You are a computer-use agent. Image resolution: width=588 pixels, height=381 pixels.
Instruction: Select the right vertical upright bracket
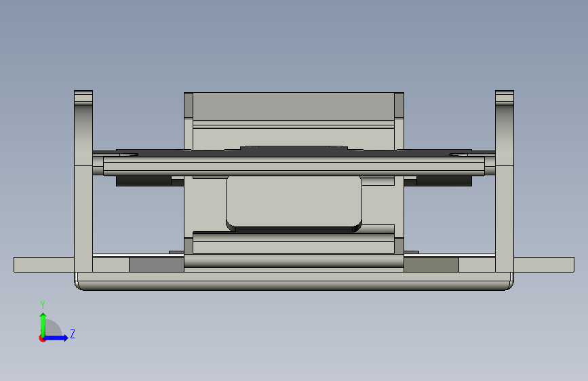(505, 181)
